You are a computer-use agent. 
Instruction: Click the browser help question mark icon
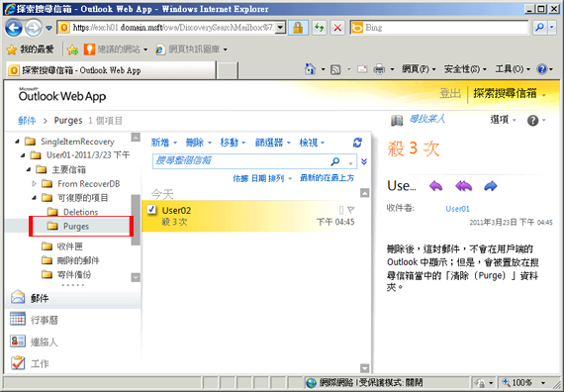[541, 68]
